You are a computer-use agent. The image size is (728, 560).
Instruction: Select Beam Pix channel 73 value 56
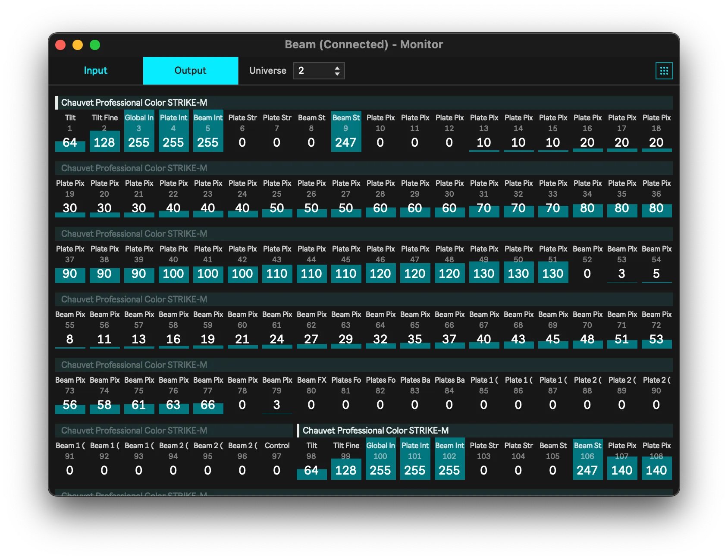pyautogui.click(x=70, y=394)
